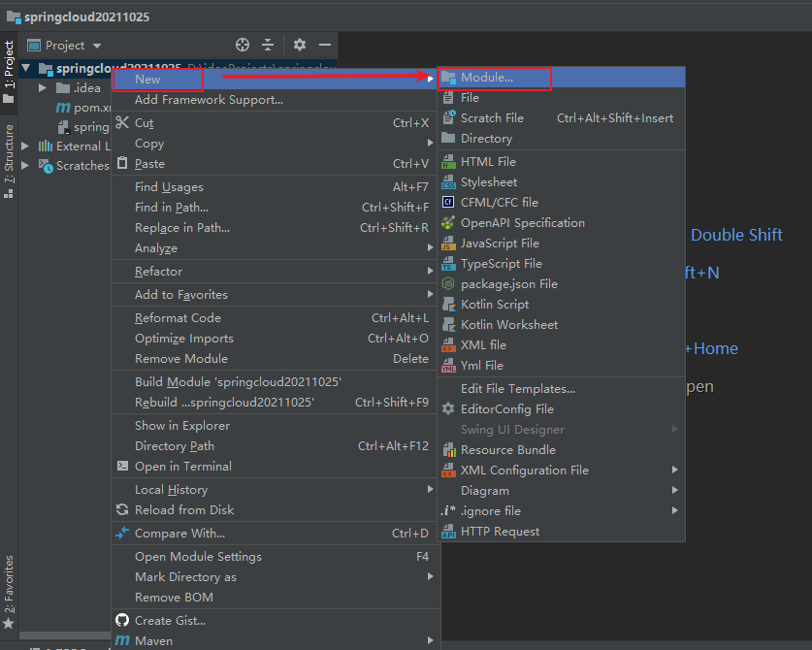The height and width of the screenshot is (650, 812).
Task: Click the Paste clipboard icon
Action: pyautogui.click(x=122, y=163)
